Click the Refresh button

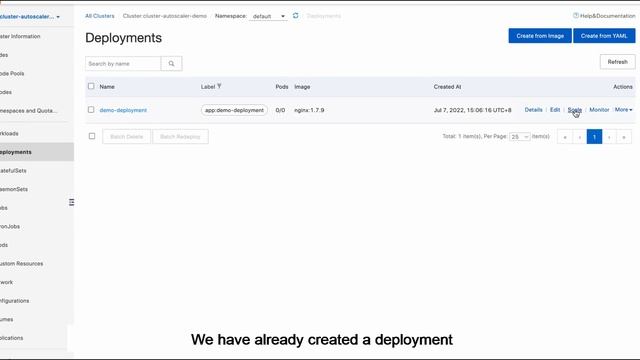click(x=618, y=62)
